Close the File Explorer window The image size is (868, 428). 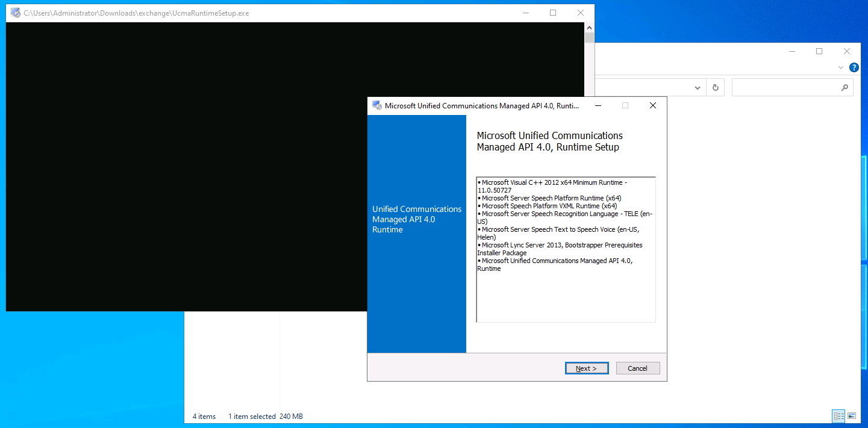pos(847,52)
